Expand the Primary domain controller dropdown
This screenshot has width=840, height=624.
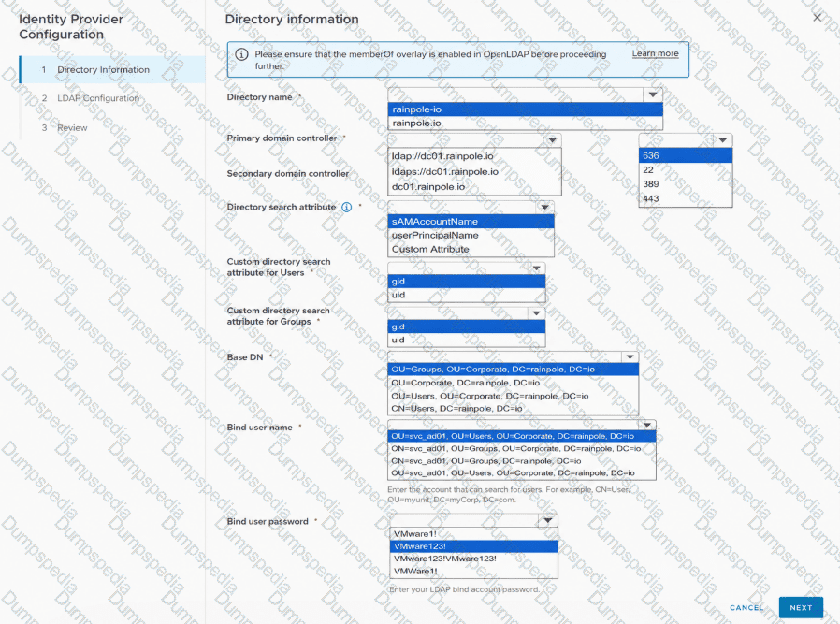point(552,140)
